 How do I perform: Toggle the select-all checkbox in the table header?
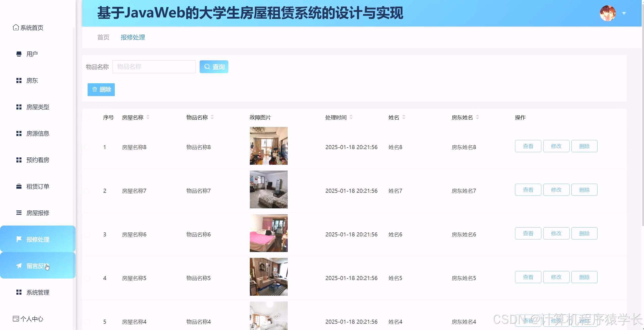coord(87,117)
